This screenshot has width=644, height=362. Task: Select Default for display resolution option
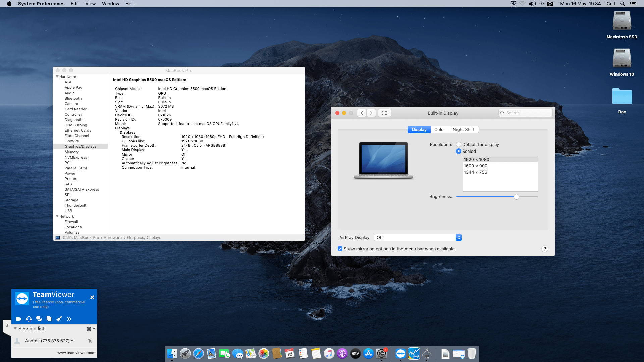(x=459, y=144)
